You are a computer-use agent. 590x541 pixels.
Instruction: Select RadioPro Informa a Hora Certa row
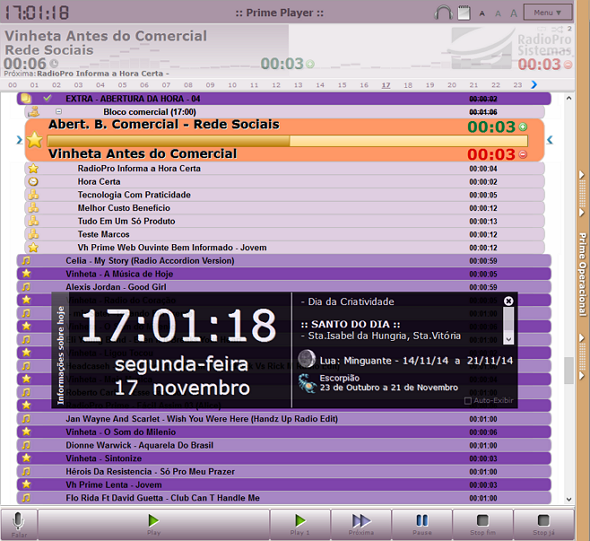click(284, 169)
